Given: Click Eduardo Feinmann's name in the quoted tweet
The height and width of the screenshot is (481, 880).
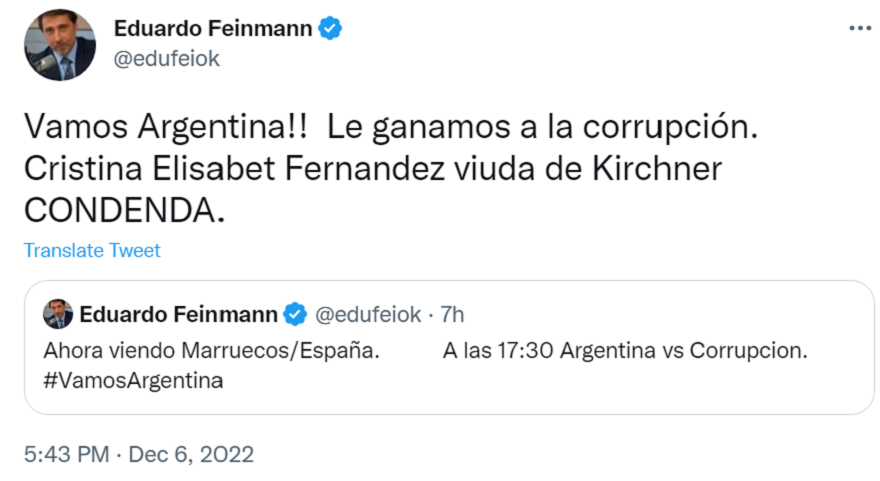Looking at the screenshot, I should click(178, 315).
